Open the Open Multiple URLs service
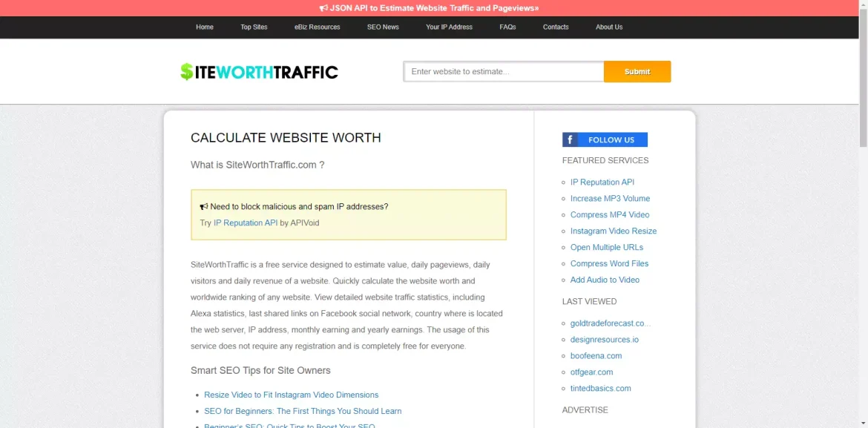868x428 pixels. 607,248
